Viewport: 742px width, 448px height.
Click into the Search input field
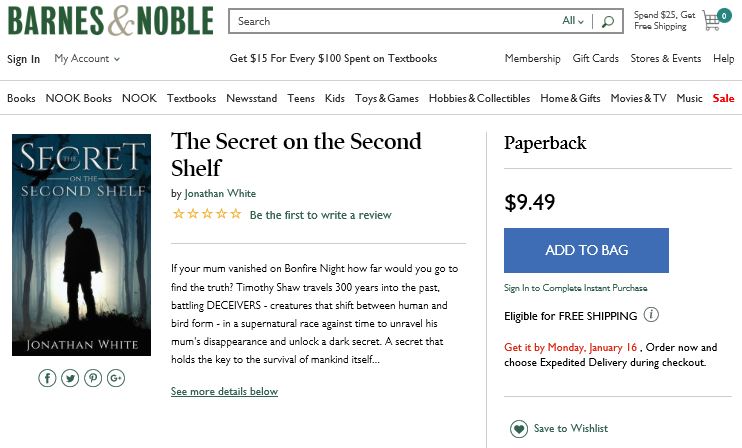395,21
